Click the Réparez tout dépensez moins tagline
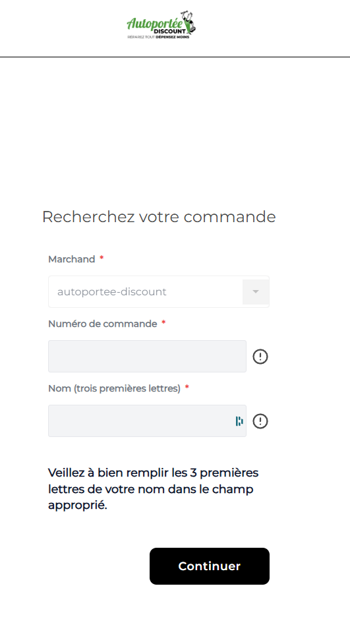350x644 pixels. tap(159, 37)
